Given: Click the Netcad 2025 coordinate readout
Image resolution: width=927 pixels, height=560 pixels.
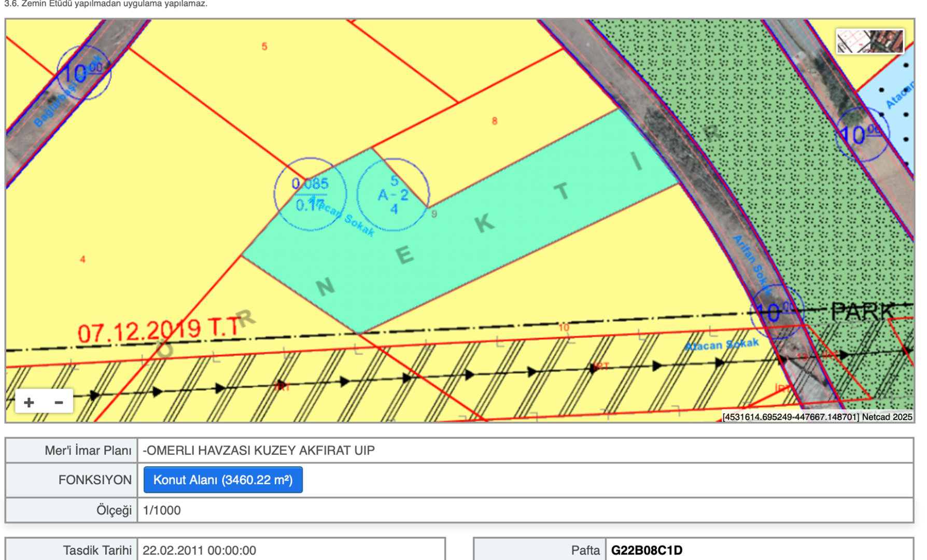Looking at the screenshot, I should tap(817, 417).
